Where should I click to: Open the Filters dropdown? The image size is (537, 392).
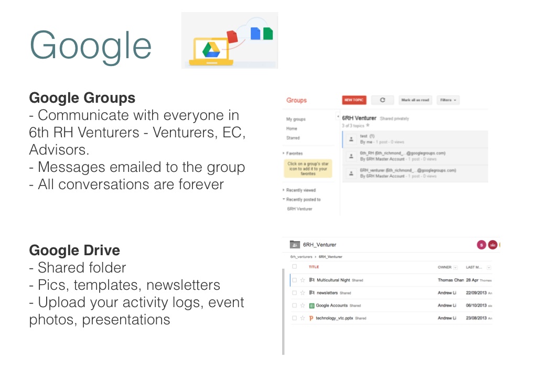[x=448, y=100]
